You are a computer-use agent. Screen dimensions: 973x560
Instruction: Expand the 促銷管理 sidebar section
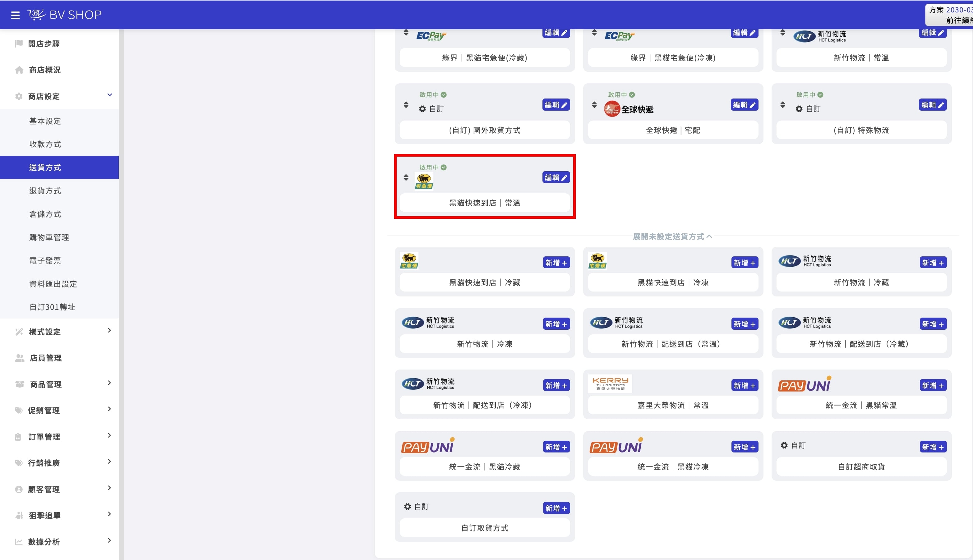click(x=110, y=409)
